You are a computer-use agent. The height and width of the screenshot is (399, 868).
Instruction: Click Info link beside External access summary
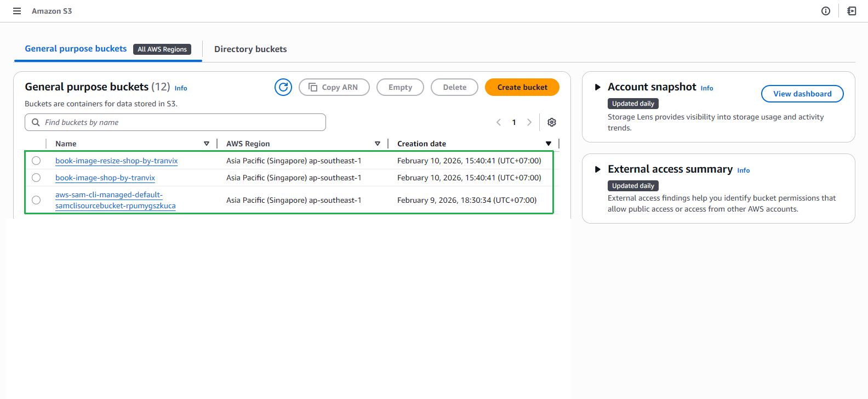pyautogui.click(x=744, y=170)
